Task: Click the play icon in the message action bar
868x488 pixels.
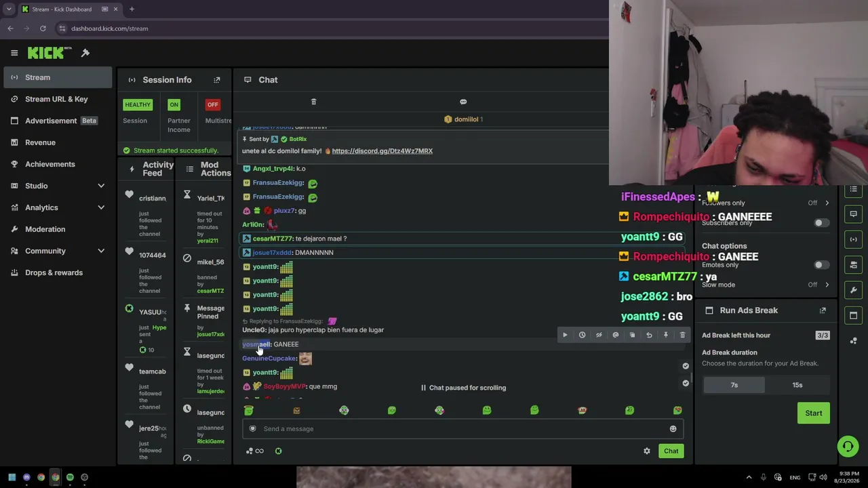Action: click(x=565, y=335)
